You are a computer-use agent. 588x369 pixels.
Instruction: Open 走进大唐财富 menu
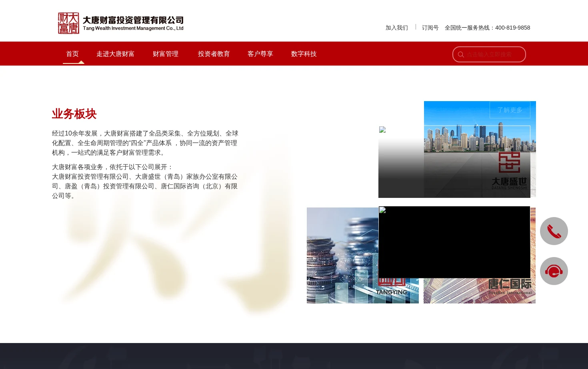tap(116, 54)
